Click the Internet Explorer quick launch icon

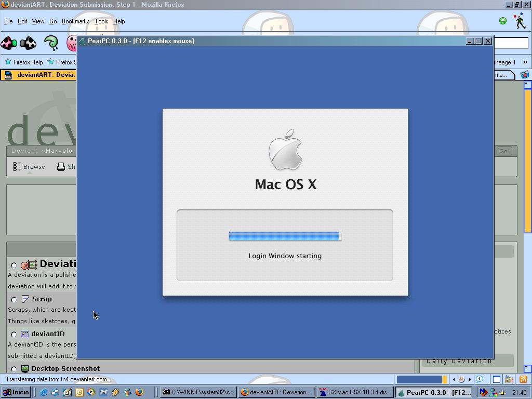pos(44,392)
